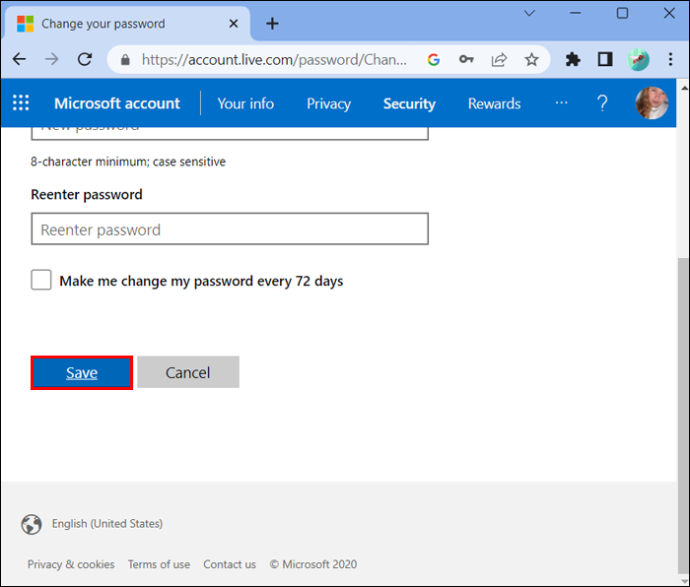
Task: Click the scrollbar up arrow
Action: pos(684,88)
